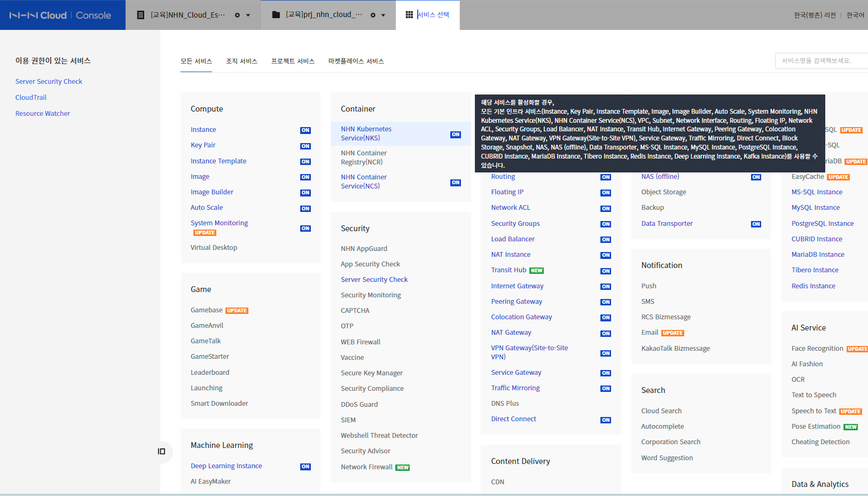Click Gamebase in the Game section
The height and width of the screenshot is (496, 868).
coord(207,310)
